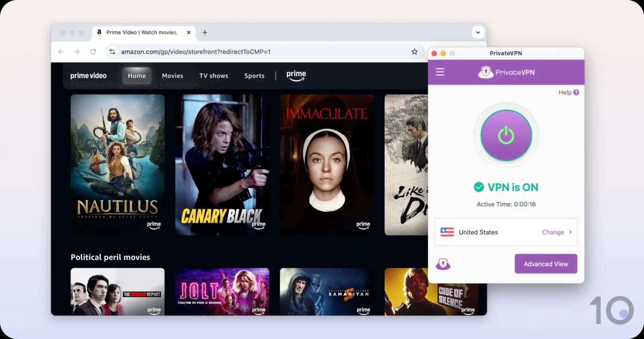
Task: Click the PrivateVPN logo in the header
Action: (506, 72)
